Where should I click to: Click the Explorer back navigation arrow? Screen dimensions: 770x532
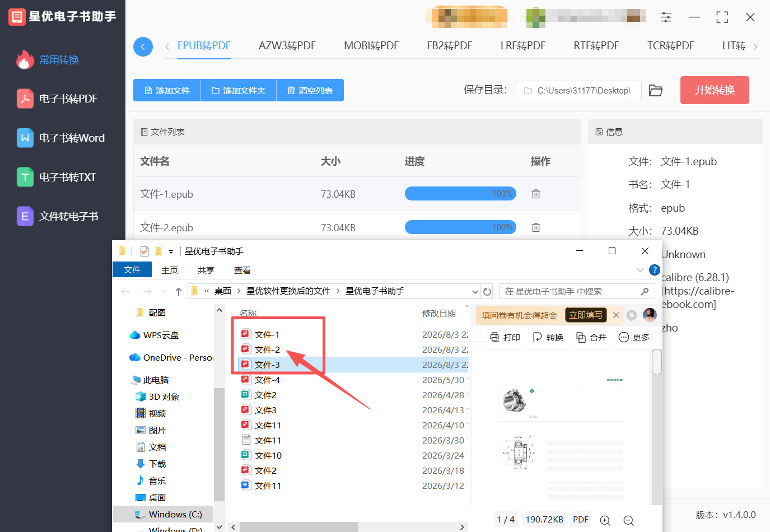click(126, 291)
